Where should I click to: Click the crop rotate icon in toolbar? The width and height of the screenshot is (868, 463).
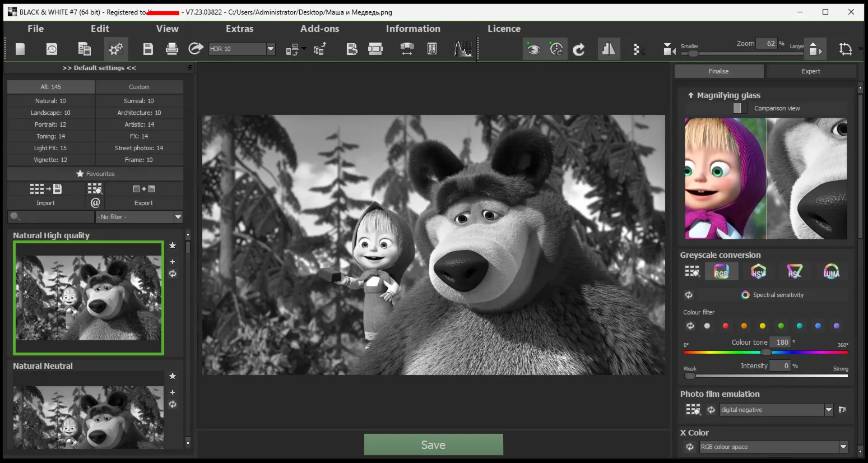pos(845,49)
